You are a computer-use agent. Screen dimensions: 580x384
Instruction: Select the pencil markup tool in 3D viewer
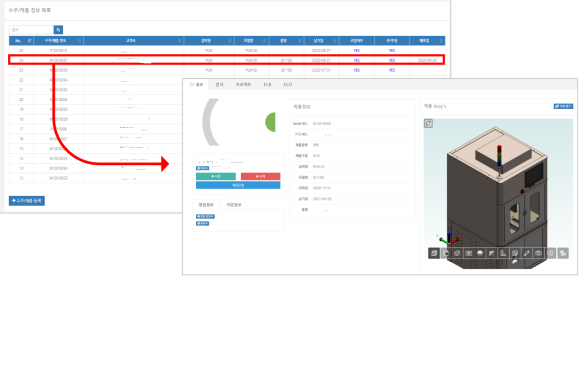point(526,253)
